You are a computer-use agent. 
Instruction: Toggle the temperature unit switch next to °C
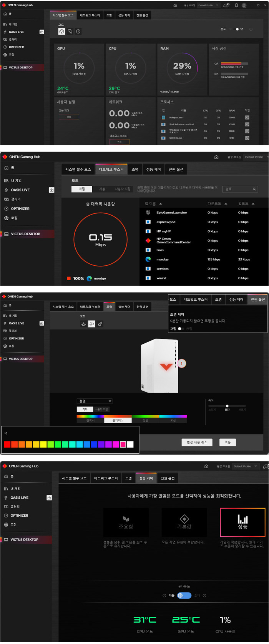tap(236, 29)
